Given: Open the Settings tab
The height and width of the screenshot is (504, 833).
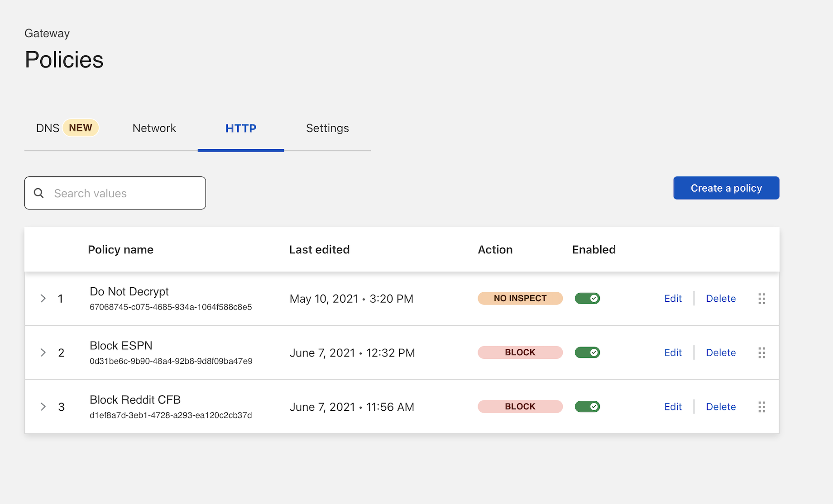Looking at the screenshot, I should [x=327, y=128].
